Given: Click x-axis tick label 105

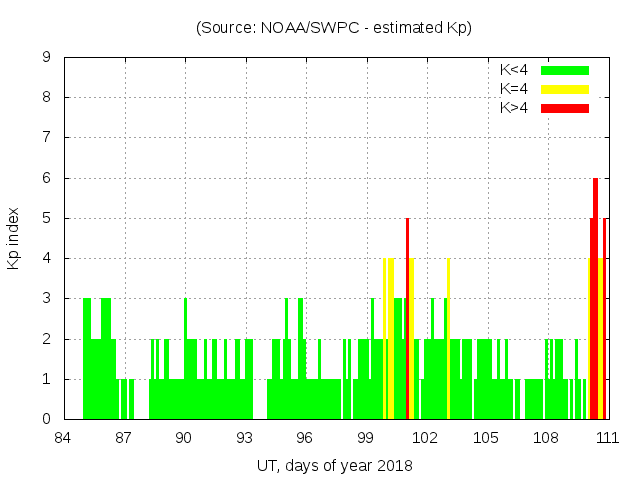Looking at the screenshot, I should (486, 438).
